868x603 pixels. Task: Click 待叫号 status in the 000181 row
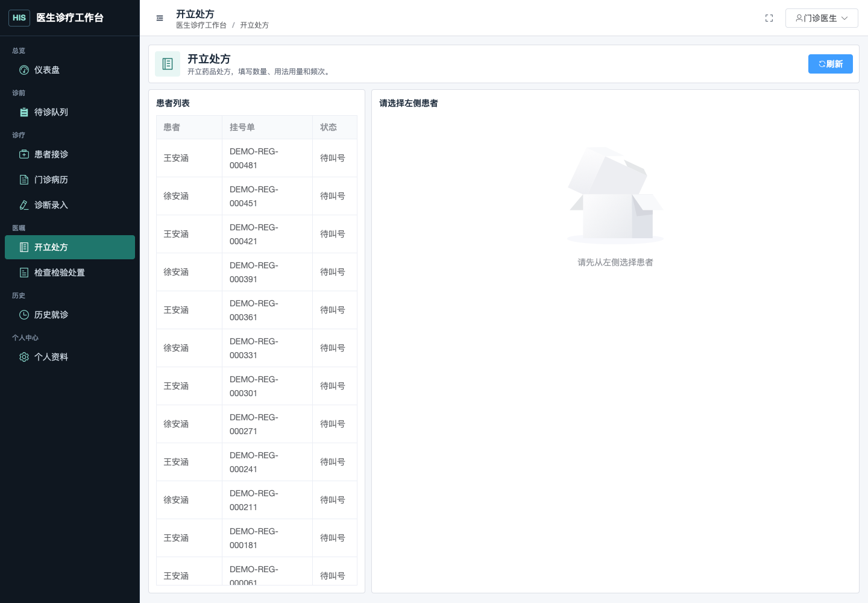click(x=333, y=538)
